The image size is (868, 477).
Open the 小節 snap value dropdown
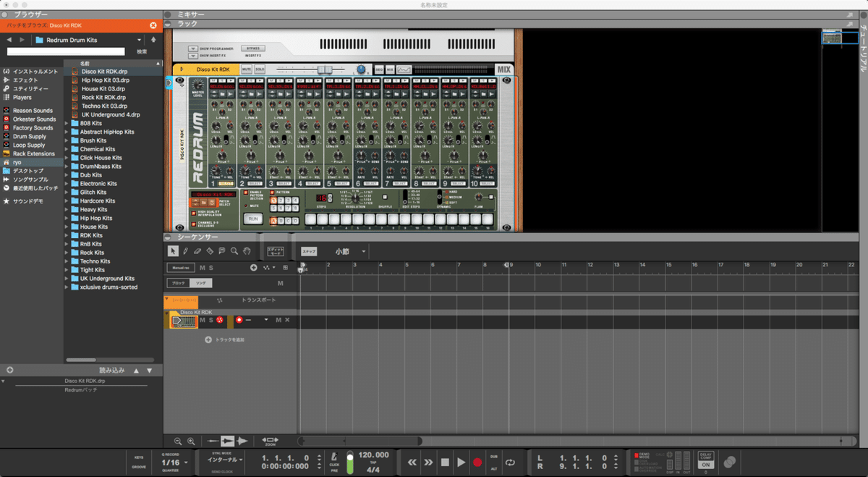364,252
